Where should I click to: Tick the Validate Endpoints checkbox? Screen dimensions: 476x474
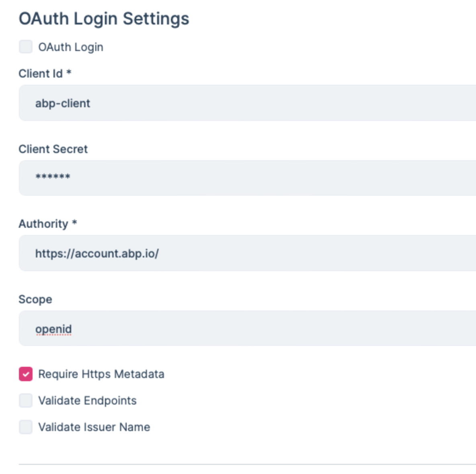[x=26, y=400]
